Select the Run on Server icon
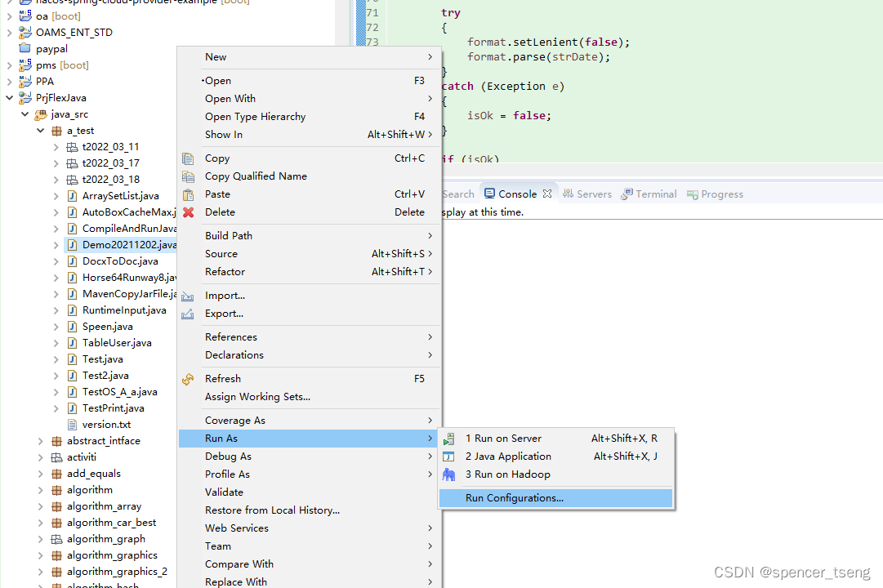 point(448,438)
